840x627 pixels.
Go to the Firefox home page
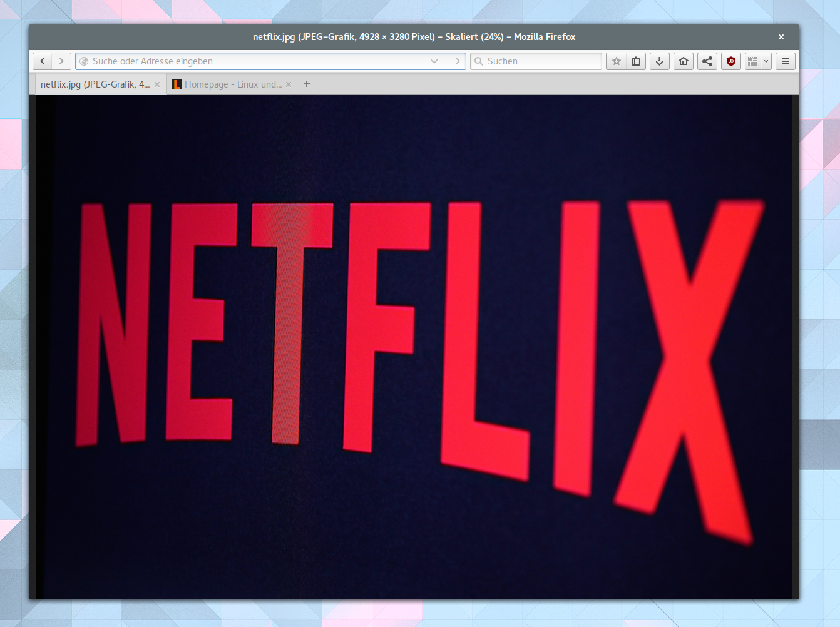(x=683, y=61)
